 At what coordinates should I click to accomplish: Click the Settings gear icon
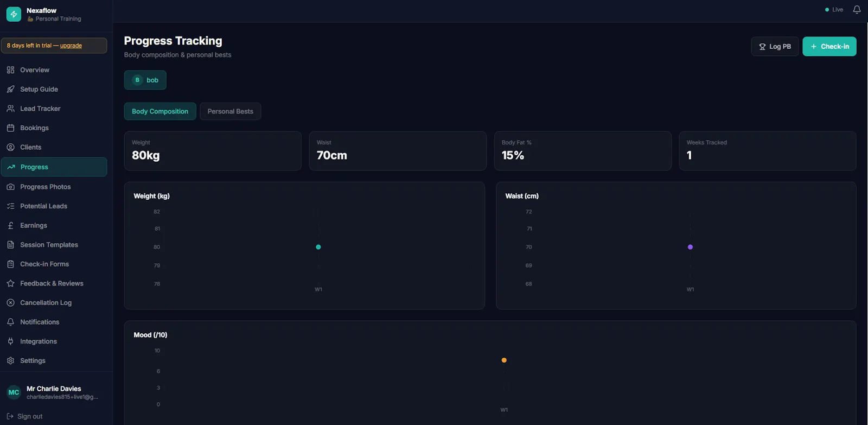10,361
